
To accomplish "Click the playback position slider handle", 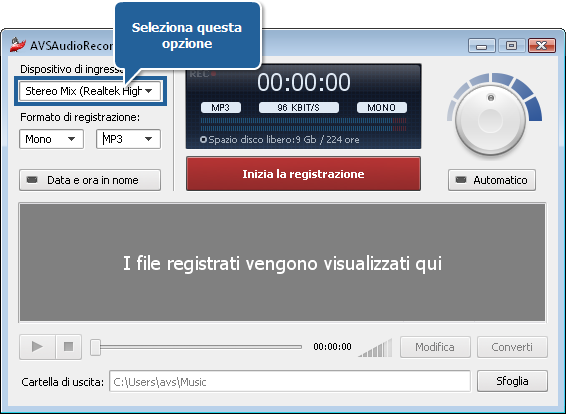I will click(95, 347).
